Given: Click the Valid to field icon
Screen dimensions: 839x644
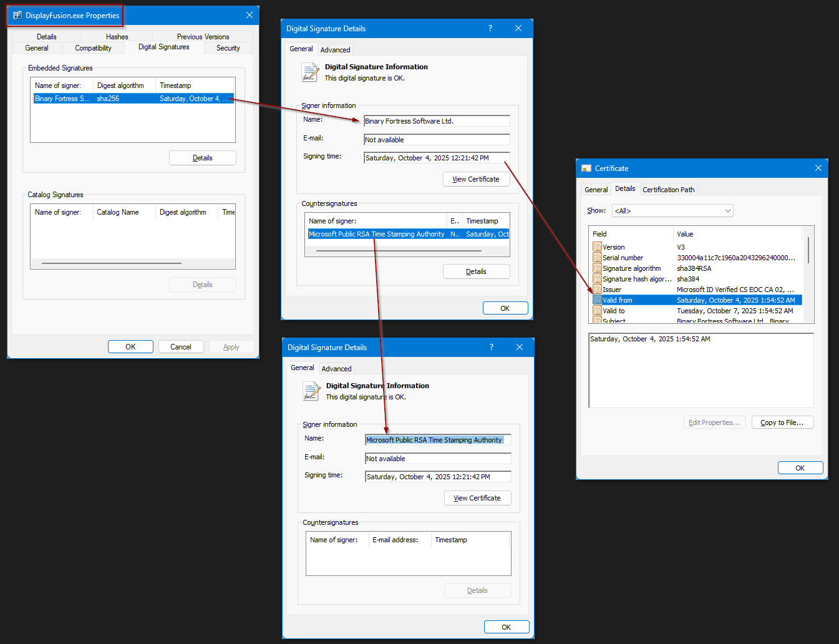Looking at the screenshot, I should (x=597, y=311).
